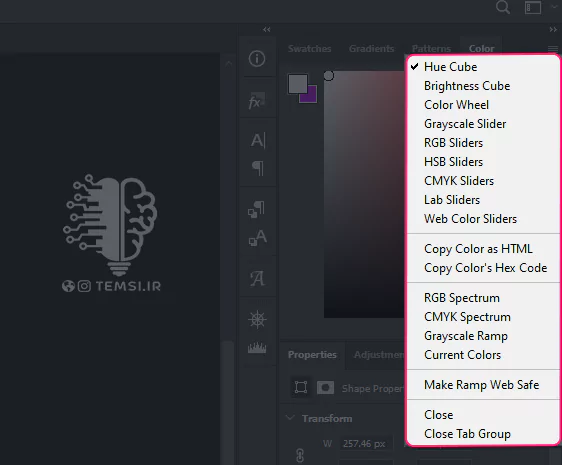Open the Info panel icon
Image resolution: width=562 pixels, height=465 pixels.
[x=257, y=58]
